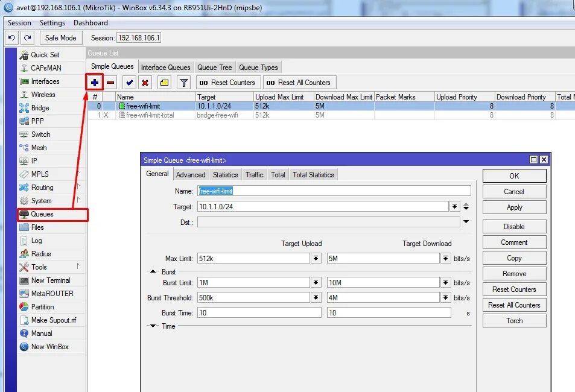Click Reset Counters in toolbar
This screenshot has height=392, width=575.
(228, 83)
